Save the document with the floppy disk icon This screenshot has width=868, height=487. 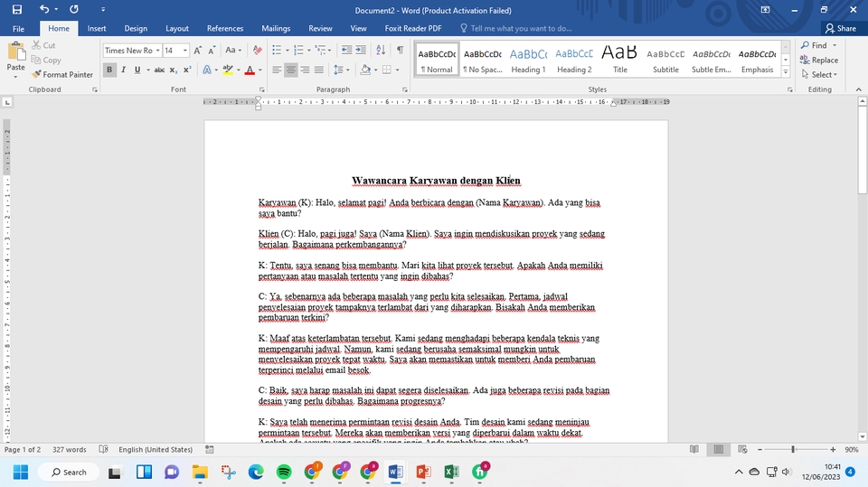coord(17,9)
